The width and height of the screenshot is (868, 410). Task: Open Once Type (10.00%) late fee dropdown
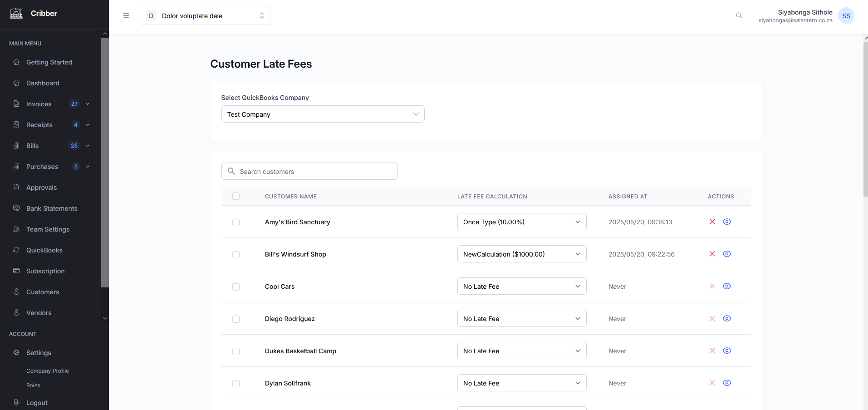(522, 222)
